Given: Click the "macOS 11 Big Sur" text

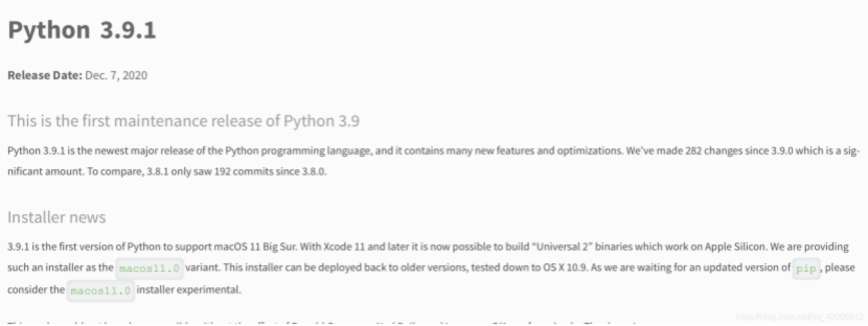Looking at the screenshot, I should (256, 247).
